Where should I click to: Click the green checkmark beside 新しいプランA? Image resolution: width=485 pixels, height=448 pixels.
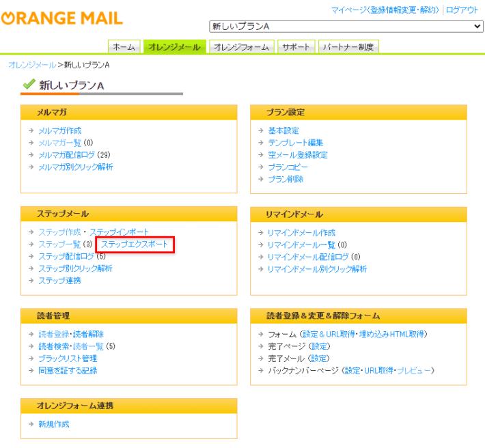coord(29,84)
